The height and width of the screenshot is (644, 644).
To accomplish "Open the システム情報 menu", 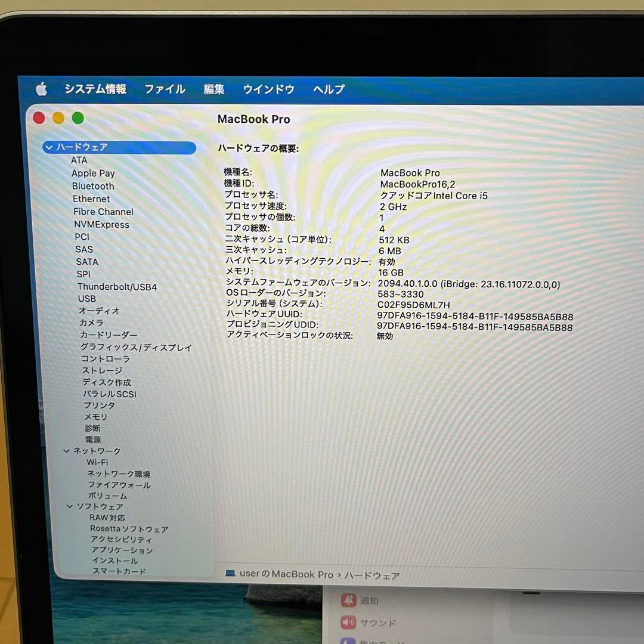I will (95, 89).
